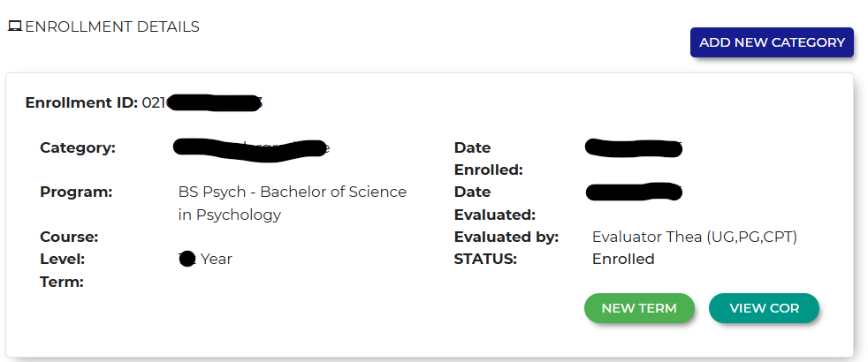Click the Program field label

coord(76,192)
